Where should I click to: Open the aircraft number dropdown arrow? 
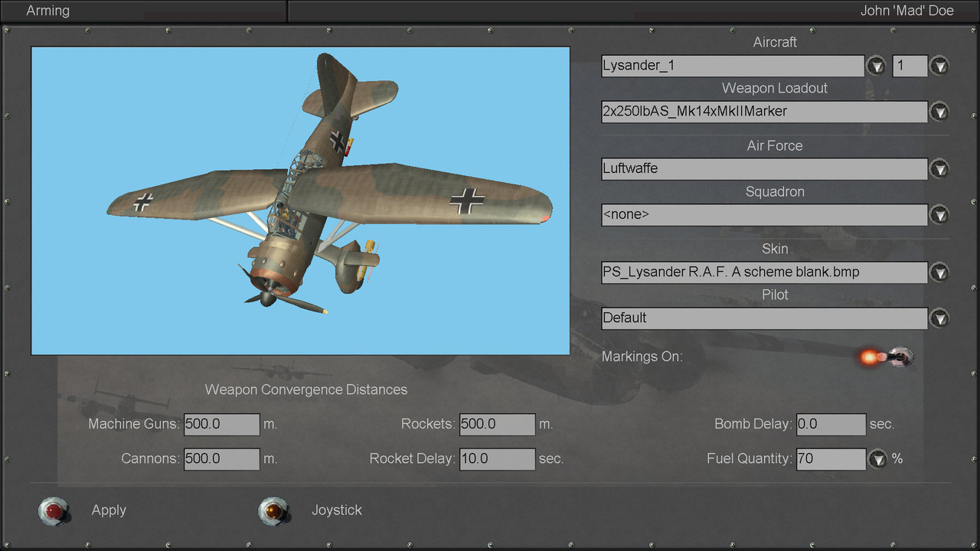pos(939,66)
